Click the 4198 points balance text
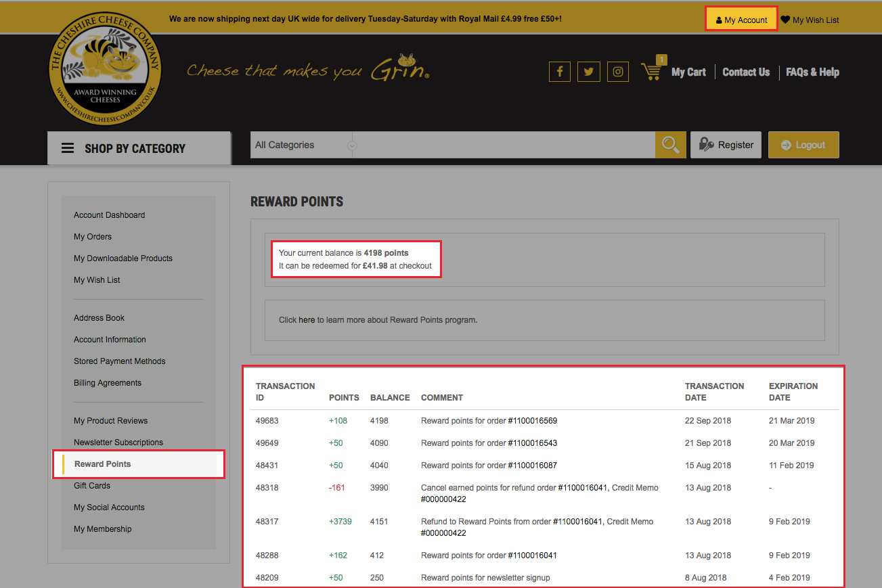882x588 pixels. point(387,253)
